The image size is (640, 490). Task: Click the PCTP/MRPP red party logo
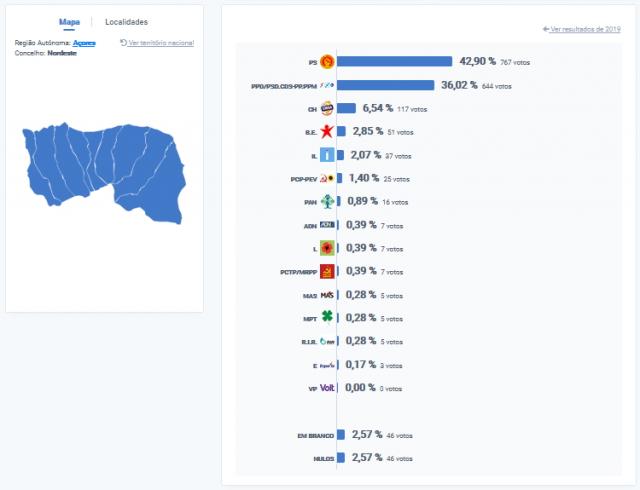(326, 271)
